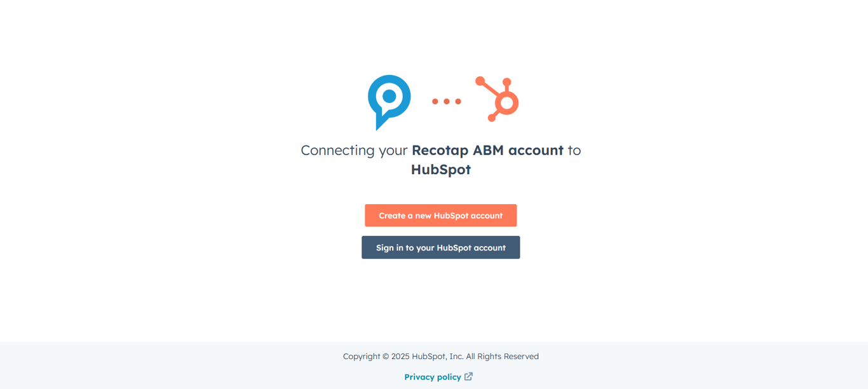Viewport: 868px width, 389px height.
Task: Click the center ring of HubSpot sprocket
Action: coord(507,103)
